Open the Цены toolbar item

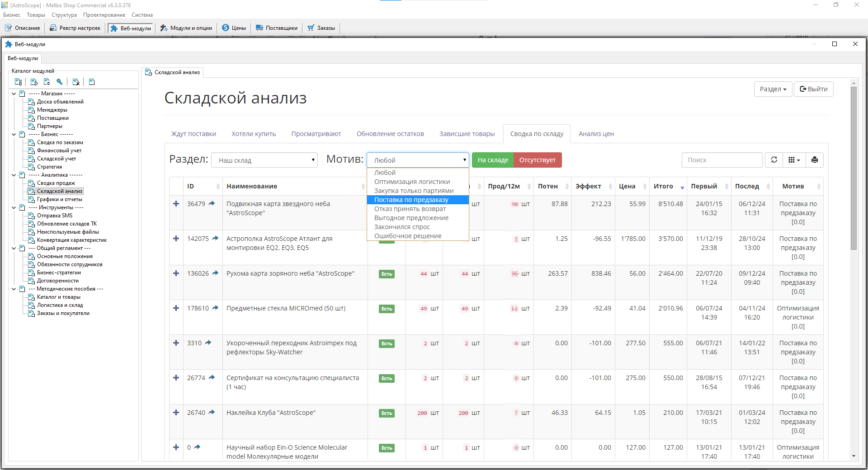[x=234, y=28]
